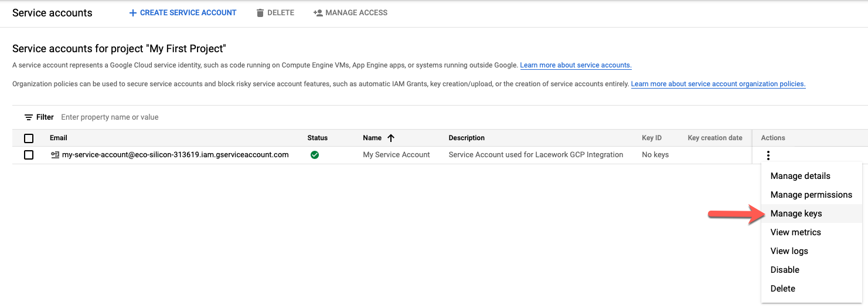
Task: Click the my-service-account email address
Action: pos(175,155)
